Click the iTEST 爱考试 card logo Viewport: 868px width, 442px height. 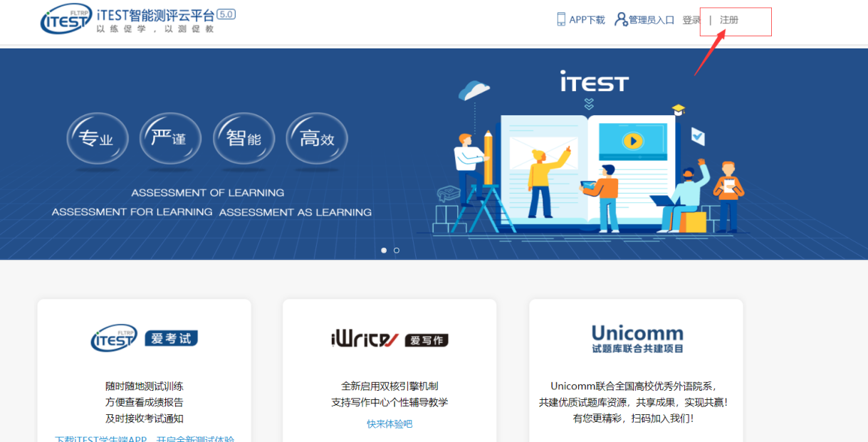coord(144,339)
